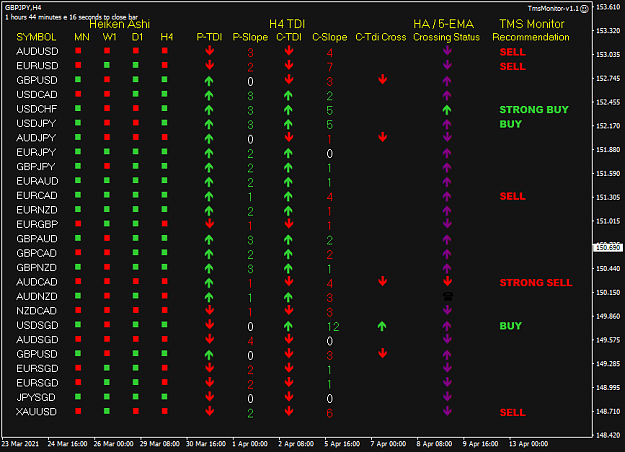
Task: Click the green C-TDI up arrow for GBPAUD
Action: [x=288, y=240]
